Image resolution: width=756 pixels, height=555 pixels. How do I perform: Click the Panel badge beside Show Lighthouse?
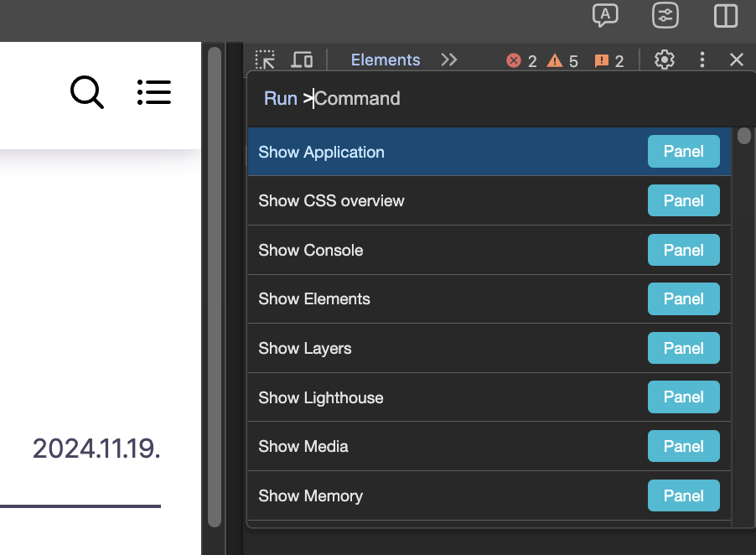coord(684,397)
